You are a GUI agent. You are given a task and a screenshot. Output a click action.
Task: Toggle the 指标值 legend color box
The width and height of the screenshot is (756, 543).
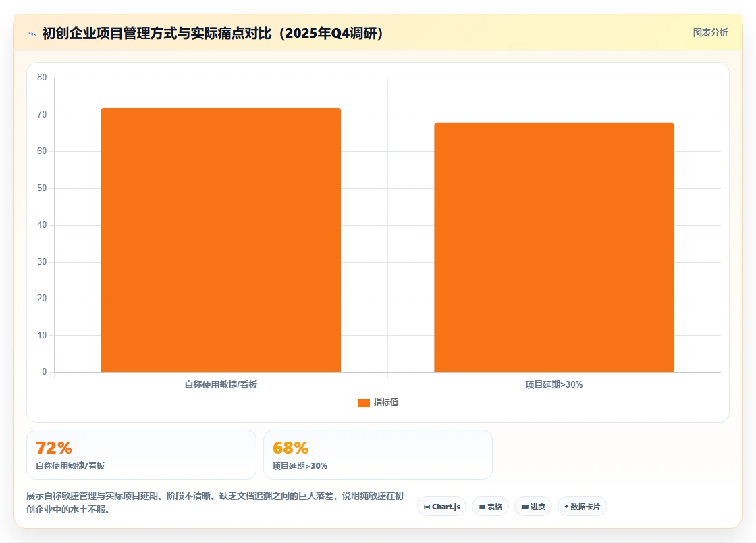point(364,403)
